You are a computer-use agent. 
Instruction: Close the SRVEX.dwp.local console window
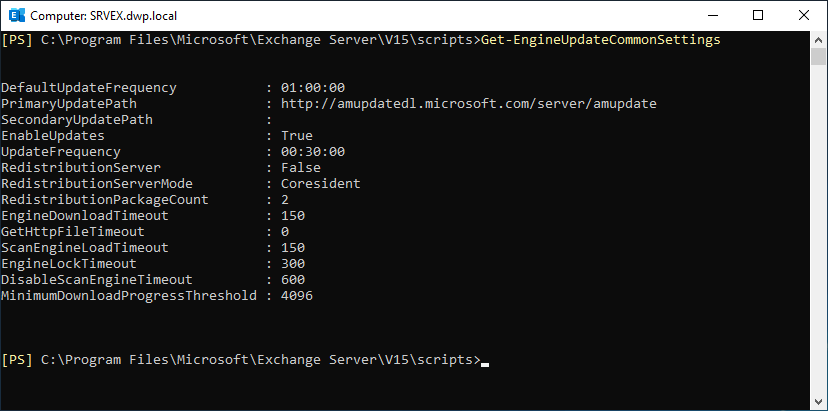(803, 15)
